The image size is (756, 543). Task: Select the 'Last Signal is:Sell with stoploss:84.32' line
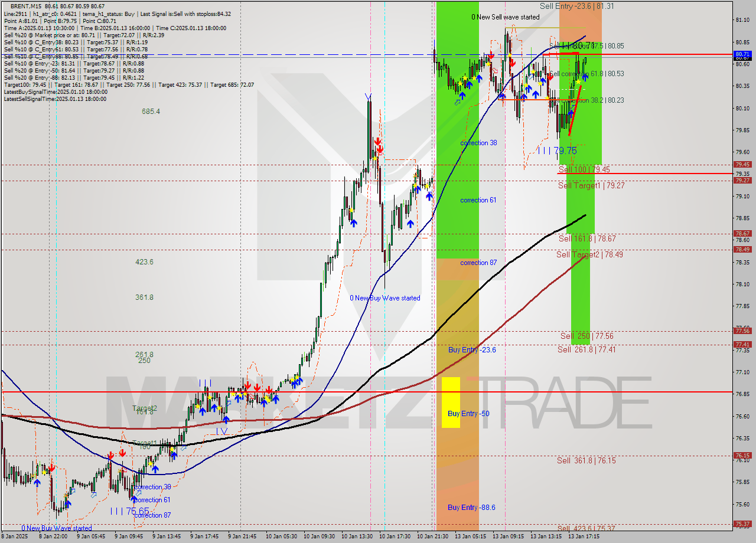click(185, 14)
